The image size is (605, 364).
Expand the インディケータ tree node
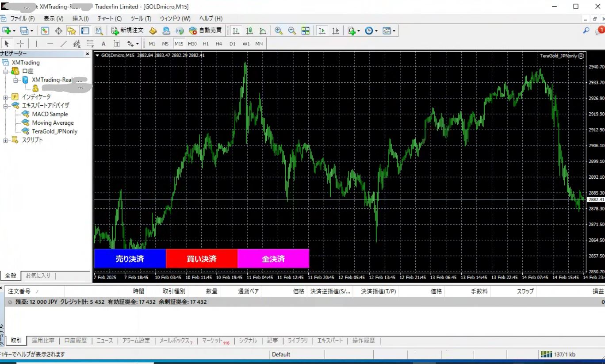pyautogui.click(x=5, y=97)
